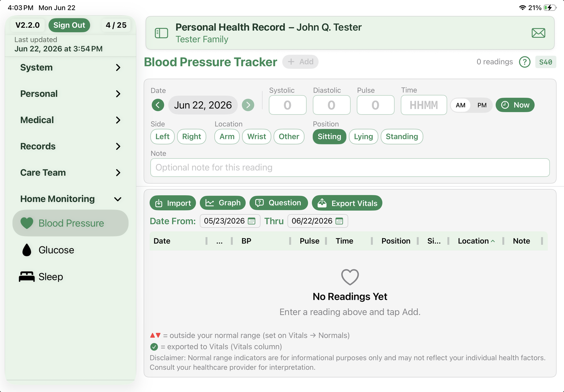Show readings Graph
The width and height of the screenshot is (564, 392).
[x=223, y=203]
